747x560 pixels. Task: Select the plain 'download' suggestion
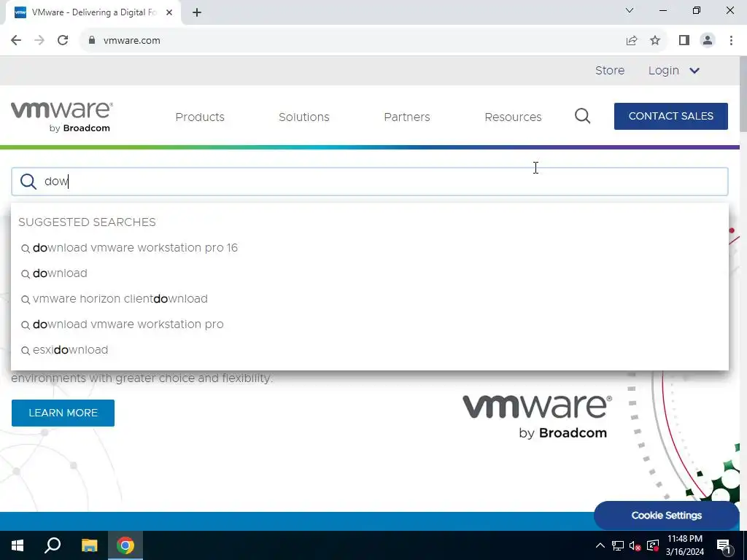(x=60, y=273)
